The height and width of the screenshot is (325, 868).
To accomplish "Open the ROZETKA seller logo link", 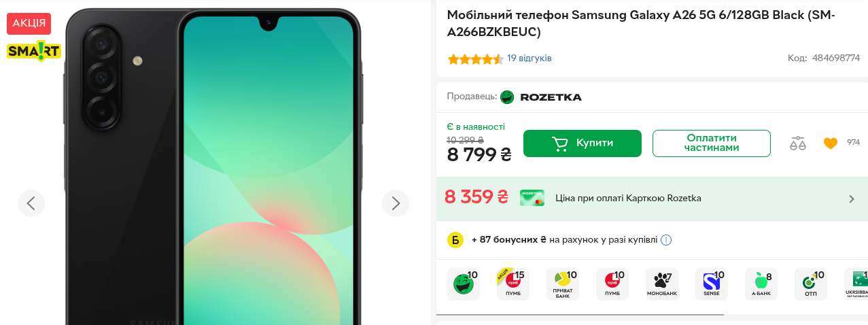I will (x=541, y=97).
